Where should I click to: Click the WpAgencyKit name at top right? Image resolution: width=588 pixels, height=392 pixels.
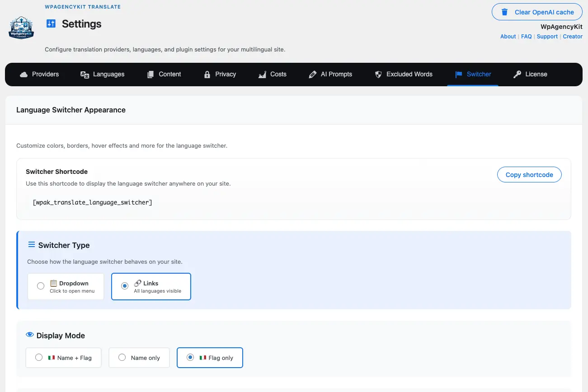561,27
